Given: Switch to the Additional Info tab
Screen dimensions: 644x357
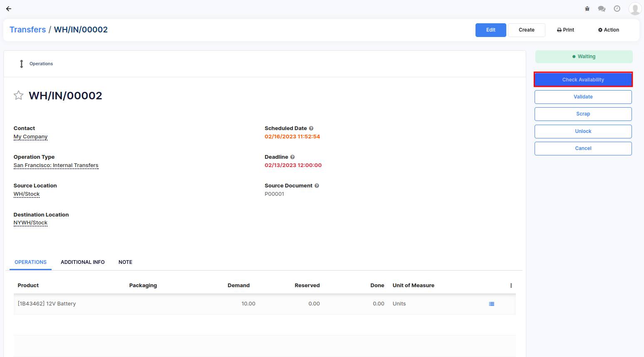Looking at the screenshot, I should 82,262.
